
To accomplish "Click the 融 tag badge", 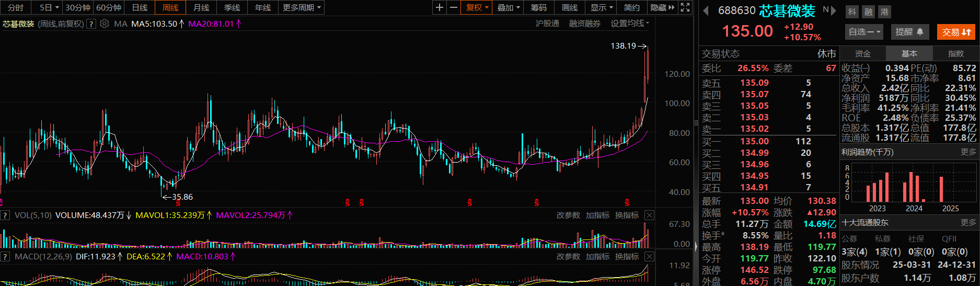I will coord(868,12).
